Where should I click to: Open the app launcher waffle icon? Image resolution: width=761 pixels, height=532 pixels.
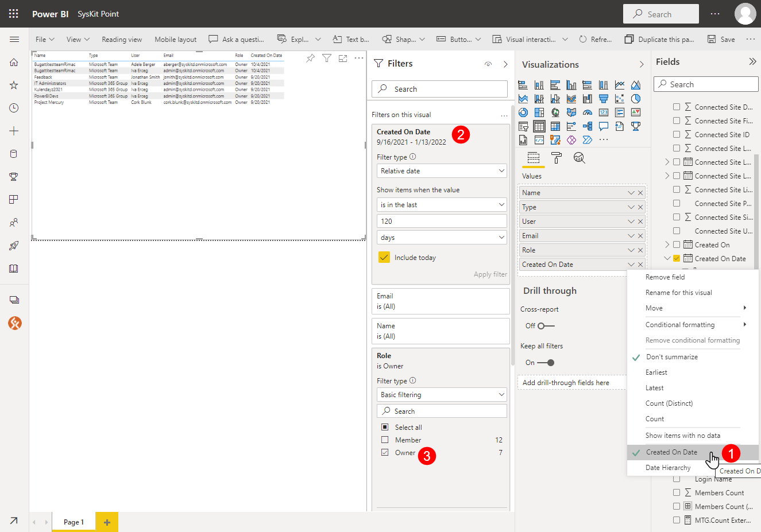click(14, 14)
